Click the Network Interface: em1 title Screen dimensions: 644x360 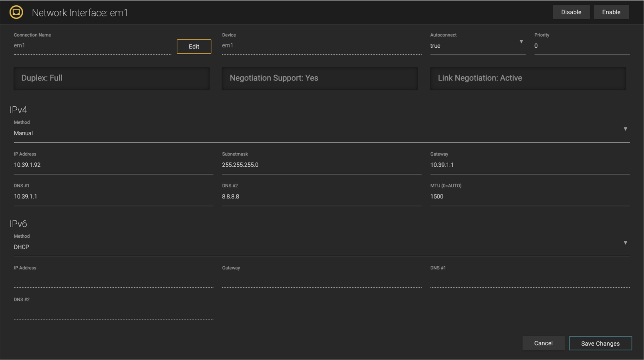[x=80, y=13]
